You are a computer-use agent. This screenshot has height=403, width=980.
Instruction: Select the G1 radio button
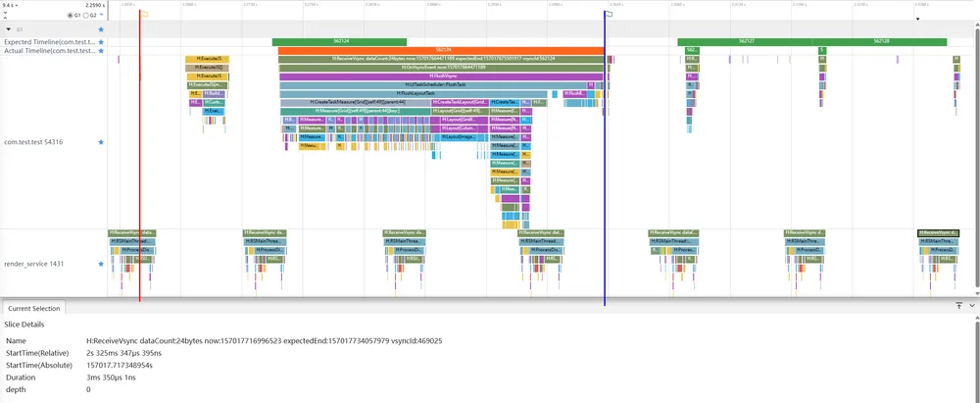point(70,15)
